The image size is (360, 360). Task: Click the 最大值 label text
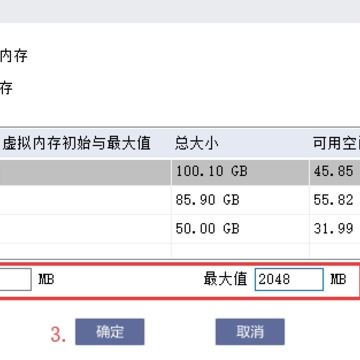(x=226, y=279)
